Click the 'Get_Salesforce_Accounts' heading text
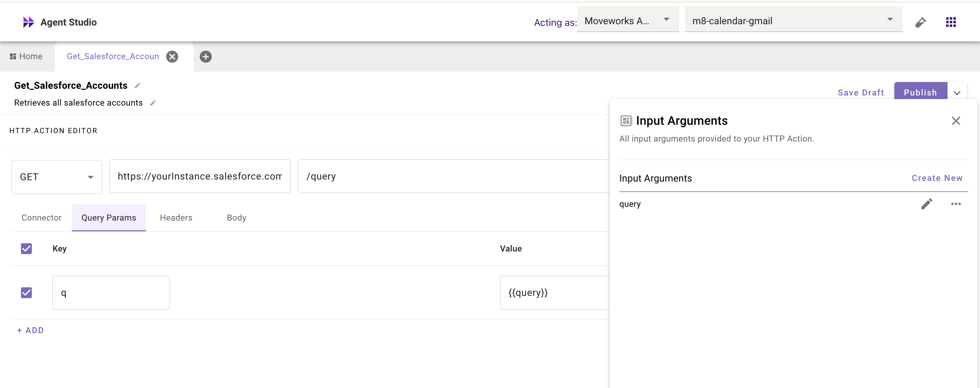980x388 pixels. click(x=71, y=86)
